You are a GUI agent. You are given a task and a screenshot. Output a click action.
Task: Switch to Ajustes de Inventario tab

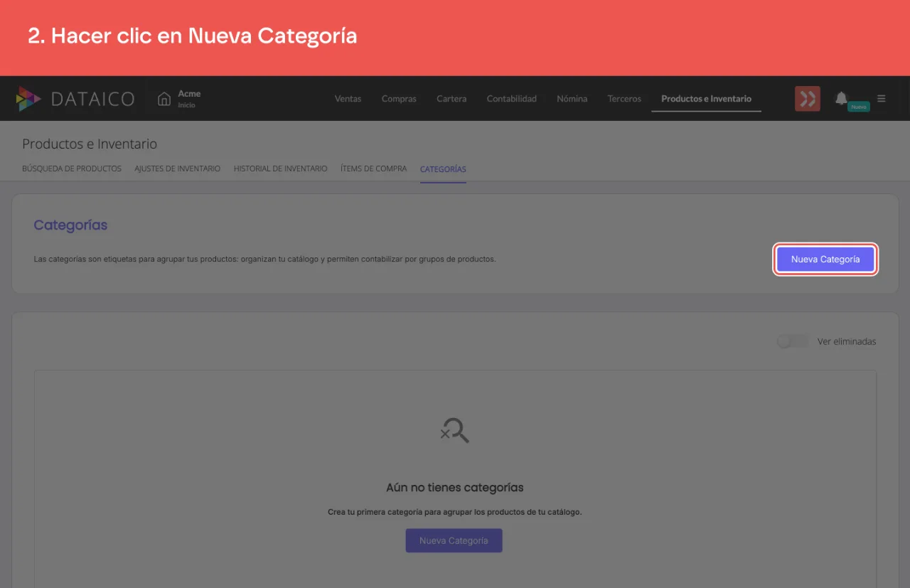point(178,169)
